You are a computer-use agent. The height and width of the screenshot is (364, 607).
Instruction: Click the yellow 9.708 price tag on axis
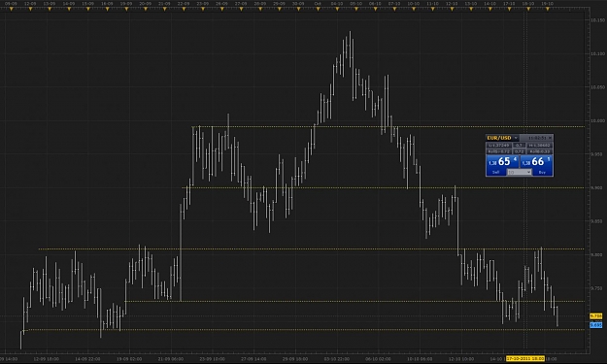[x=595, y=316]
